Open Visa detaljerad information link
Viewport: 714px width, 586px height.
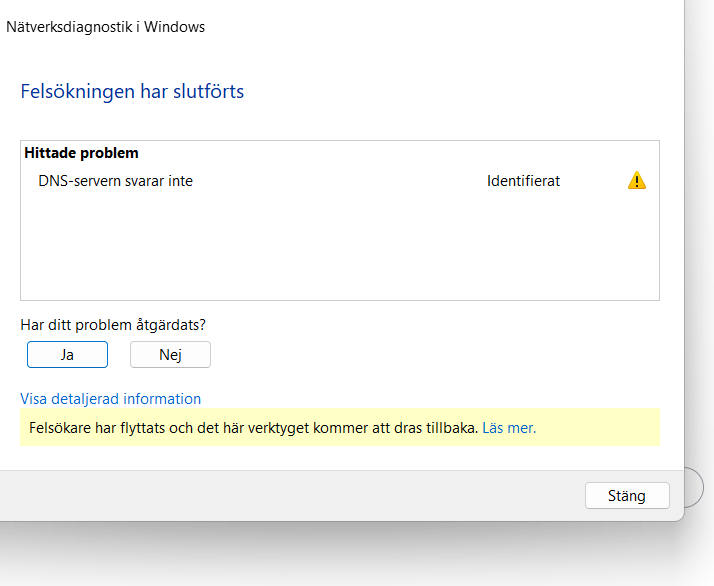point(111,398)
